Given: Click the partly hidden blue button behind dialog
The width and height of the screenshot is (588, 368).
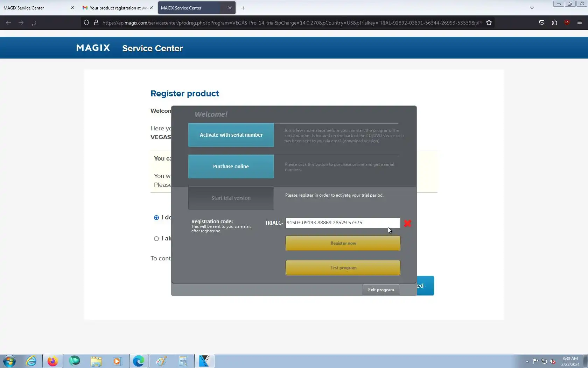Looking at the screenshot, I should [x=425, y=286].
